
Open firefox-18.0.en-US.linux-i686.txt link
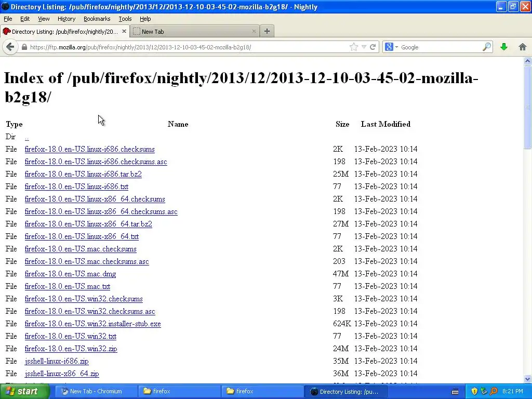click(x=76, y=187)
